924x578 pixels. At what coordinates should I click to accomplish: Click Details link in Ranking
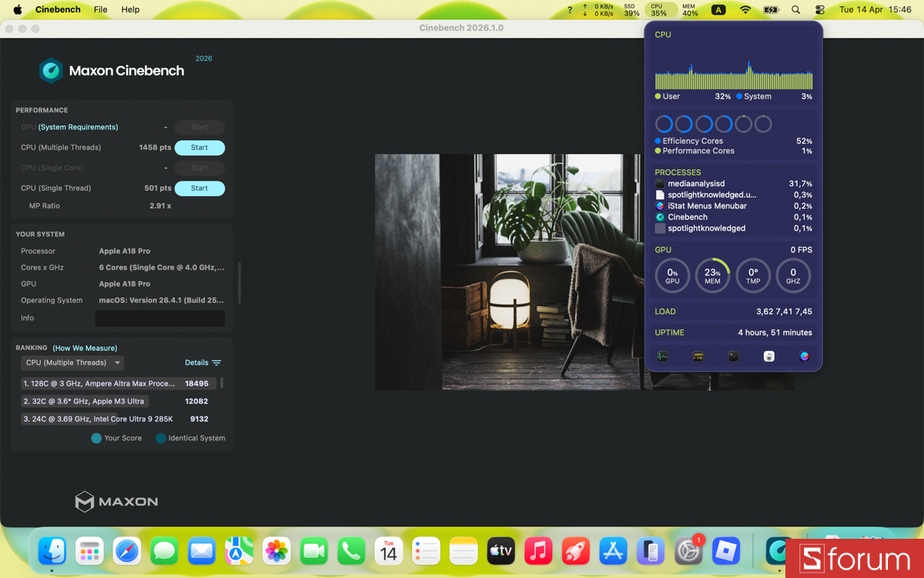coord(196,363)
